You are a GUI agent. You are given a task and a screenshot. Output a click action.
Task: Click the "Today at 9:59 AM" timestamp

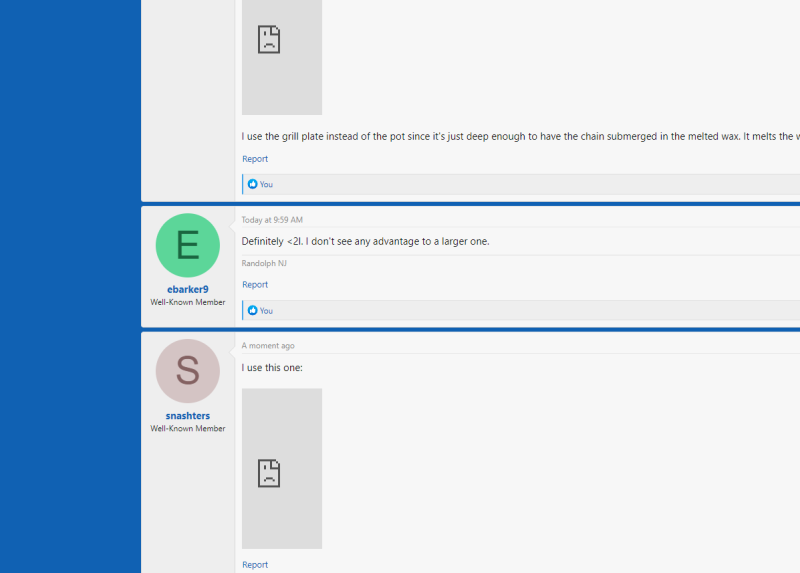[x=272, y=220]
